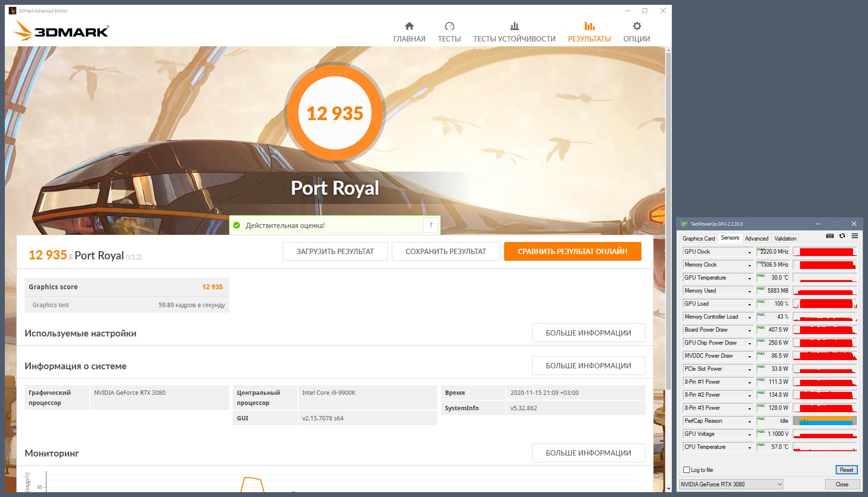
Task: Click the 3DMark app icon in its title bar
Action: (13, 11)
